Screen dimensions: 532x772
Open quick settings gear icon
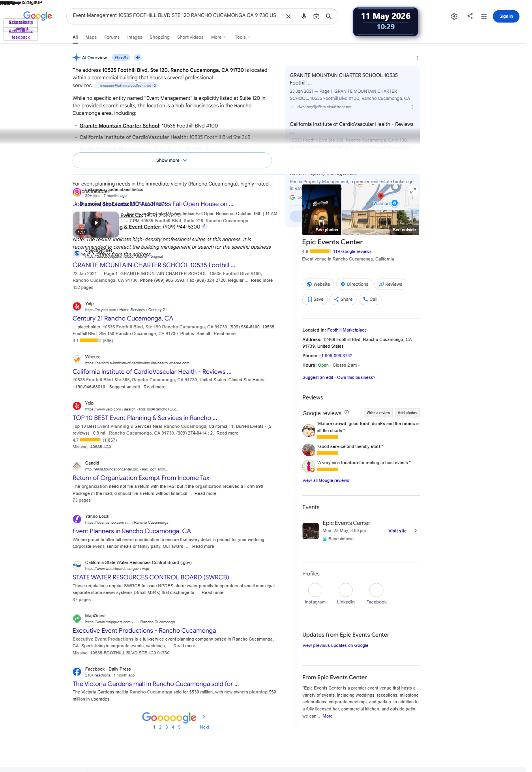click(x=454, y=17)
